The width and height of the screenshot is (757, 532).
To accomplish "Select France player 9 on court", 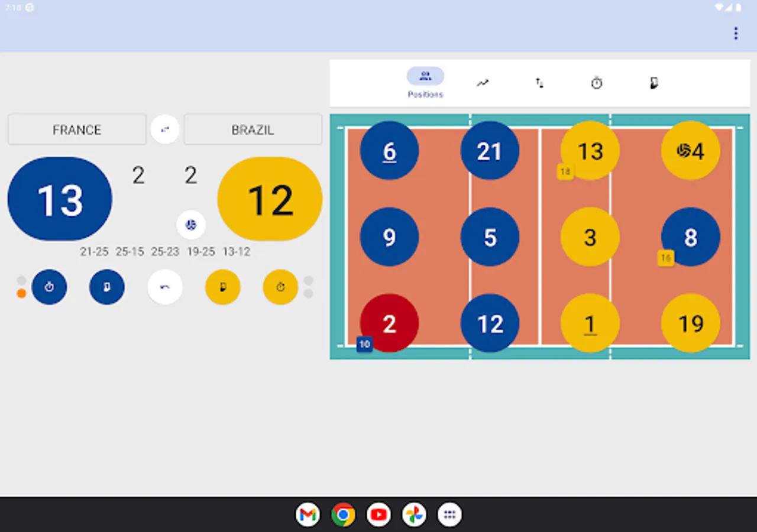I will tap(389, 237).
